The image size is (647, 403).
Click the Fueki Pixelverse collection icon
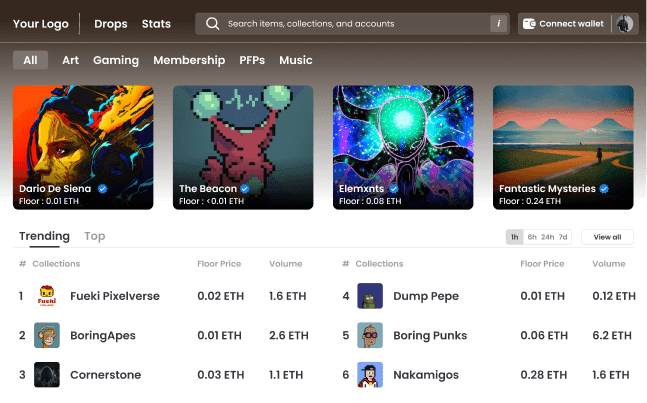[47, 296]
